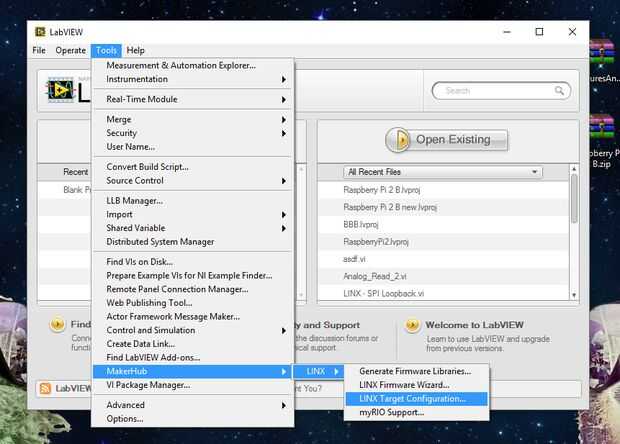Open LLB Manager...

pyautogui.click(x=193, y=201)
